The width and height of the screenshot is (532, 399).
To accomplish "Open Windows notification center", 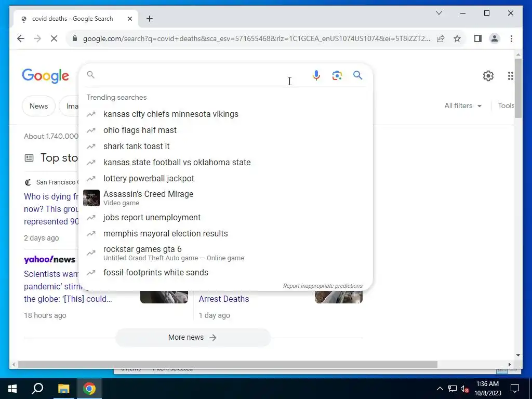I will (515, 389).
